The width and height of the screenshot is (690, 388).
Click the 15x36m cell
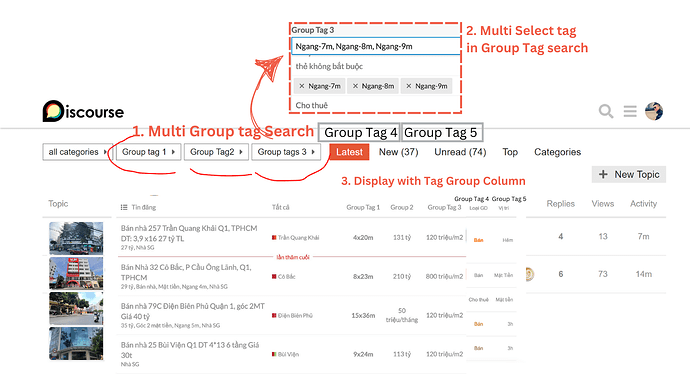tap(363, 315)
